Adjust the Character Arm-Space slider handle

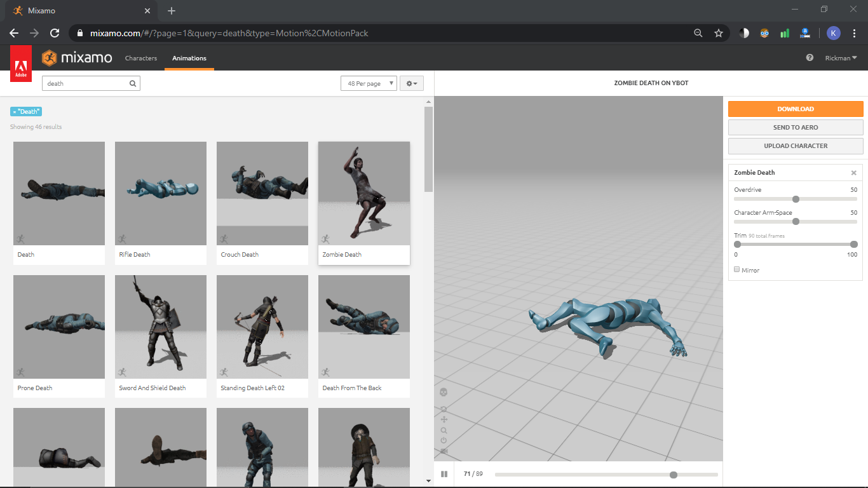pyautogui.click(x=796, y=222)
